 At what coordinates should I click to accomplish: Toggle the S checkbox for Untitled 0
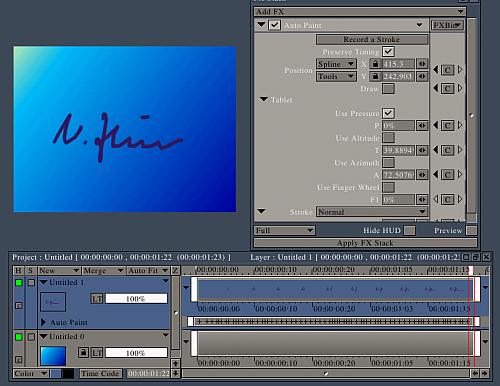[x=31, y=337]
